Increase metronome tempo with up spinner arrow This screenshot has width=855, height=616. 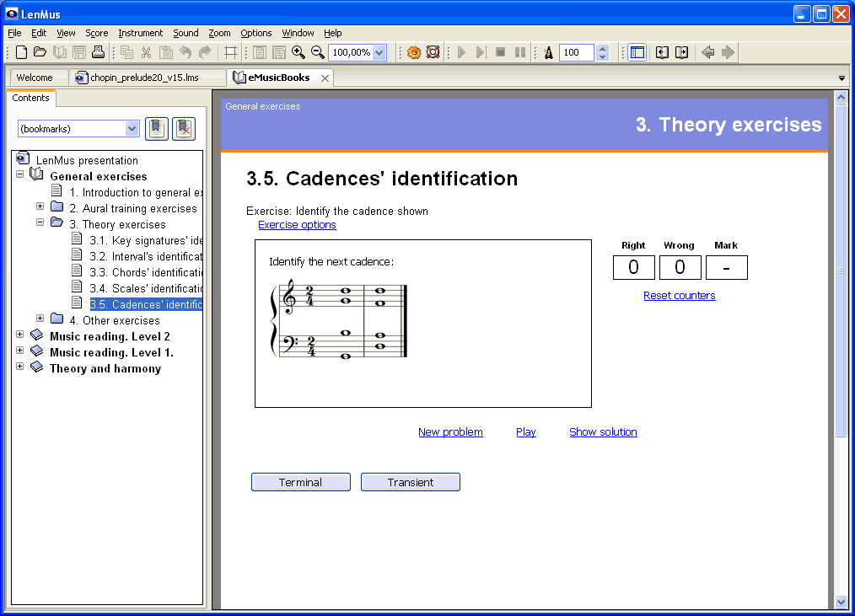coord(603,49)
